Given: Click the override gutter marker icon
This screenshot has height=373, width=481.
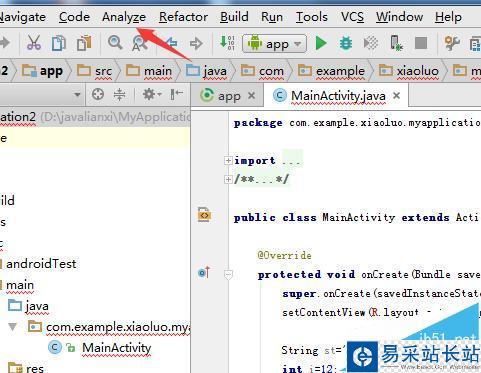Looking at the screenshot, I should pos(204,273).
